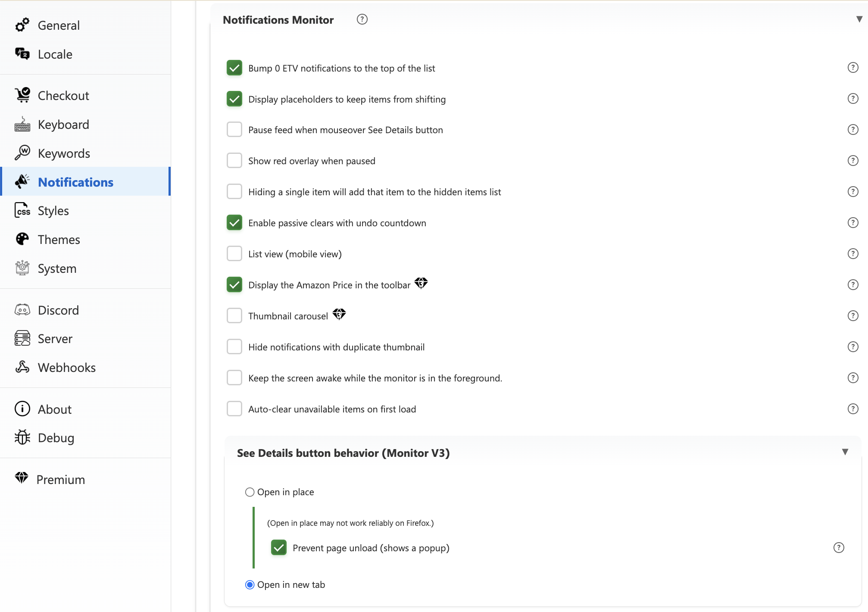Image resolution: width=868 pixels, height=612 pixels.
Task: Open Webhooks settings in the sidebar
Action: [66, 368]
